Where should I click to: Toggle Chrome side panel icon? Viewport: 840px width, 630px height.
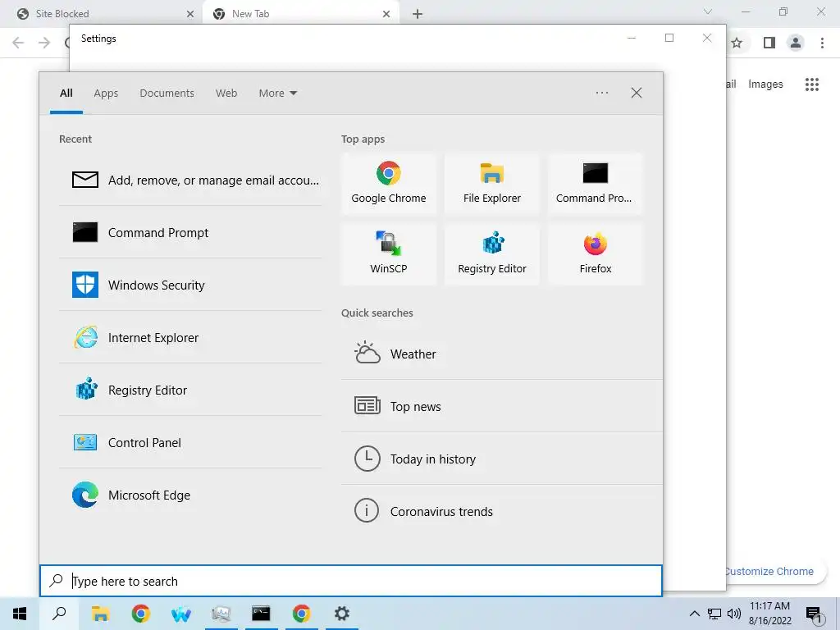click(x=769, y=43)
